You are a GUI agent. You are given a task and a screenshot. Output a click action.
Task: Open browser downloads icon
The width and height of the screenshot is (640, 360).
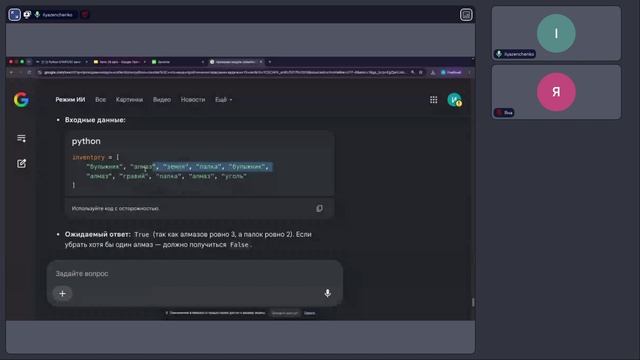pyautogui.click(x=433, y=72)
